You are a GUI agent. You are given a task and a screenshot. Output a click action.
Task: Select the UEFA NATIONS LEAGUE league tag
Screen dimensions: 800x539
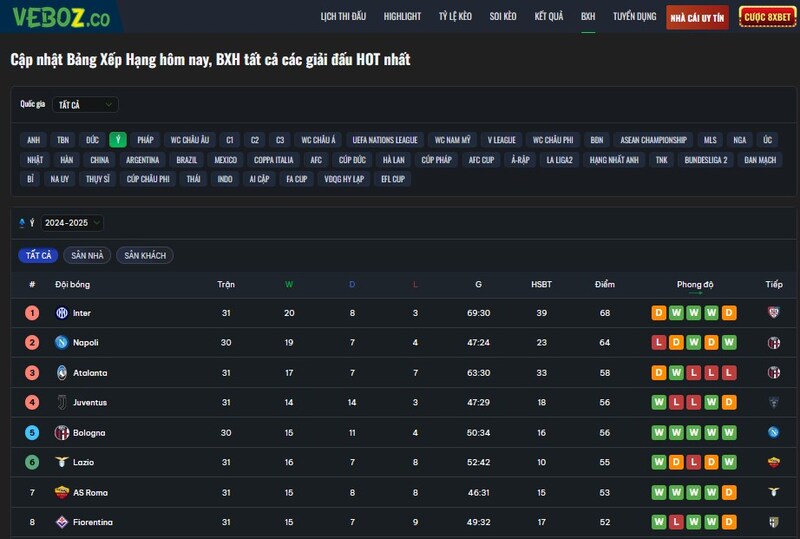point(385,140)
